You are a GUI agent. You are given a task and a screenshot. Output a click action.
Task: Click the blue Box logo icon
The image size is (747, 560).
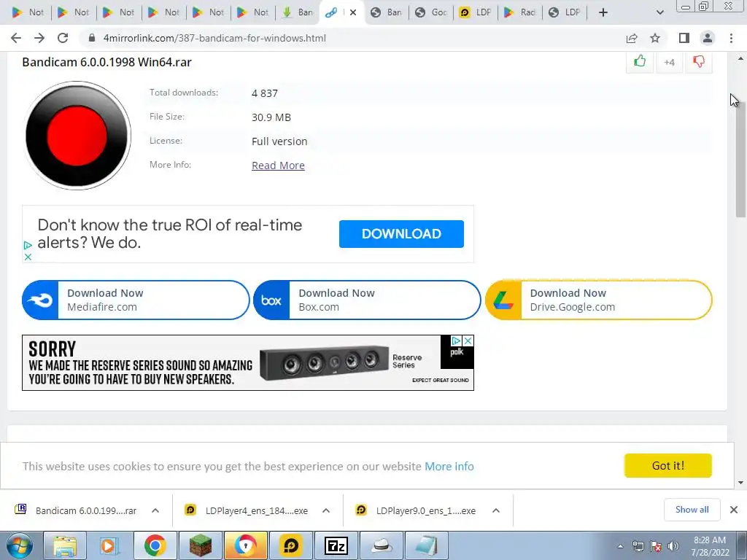[x=271, y=300]
